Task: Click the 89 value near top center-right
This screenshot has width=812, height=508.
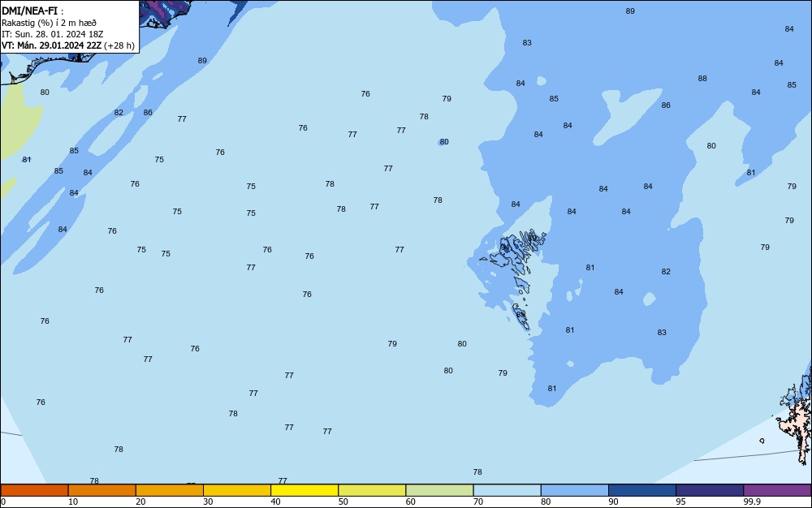Action: point(630,11)
